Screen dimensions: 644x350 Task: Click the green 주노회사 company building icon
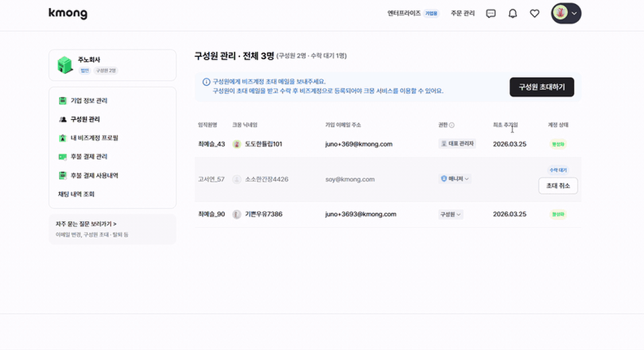tap(65, 65)
